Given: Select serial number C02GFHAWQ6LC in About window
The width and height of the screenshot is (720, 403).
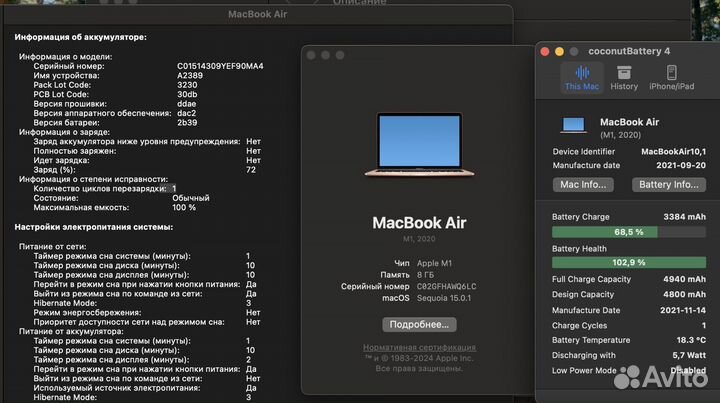Looking at the screenshot, I should (x=446, y=286).
